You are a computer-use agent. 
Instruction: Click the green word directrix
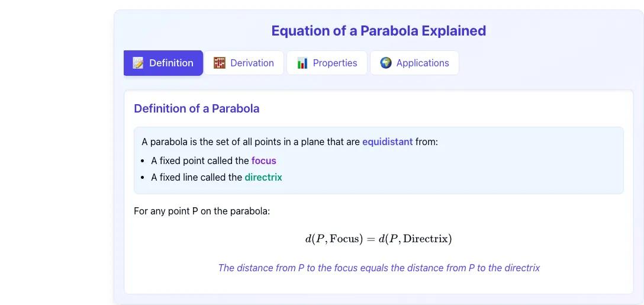(263, 178)
